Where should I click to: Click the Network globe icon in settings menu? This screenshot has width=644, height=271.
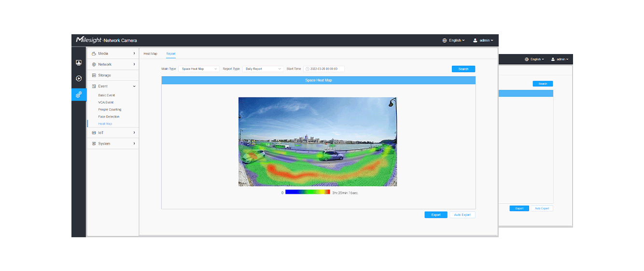click(94, 65)
